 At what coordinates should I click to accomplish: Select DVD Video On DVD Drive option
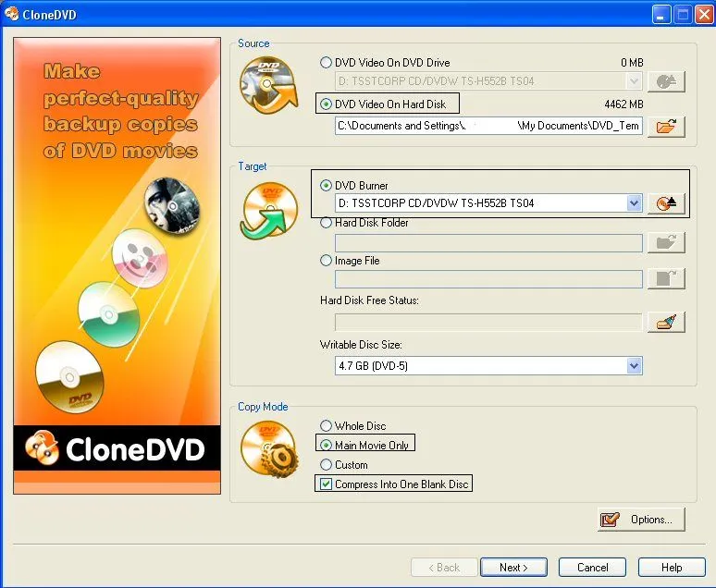326,63
